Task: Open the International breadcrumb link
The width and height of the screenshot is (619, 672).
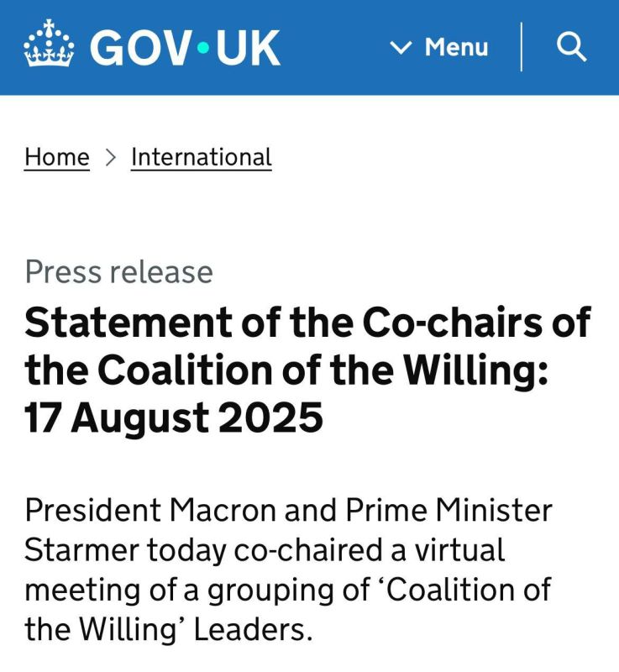Action: [201, 157]
